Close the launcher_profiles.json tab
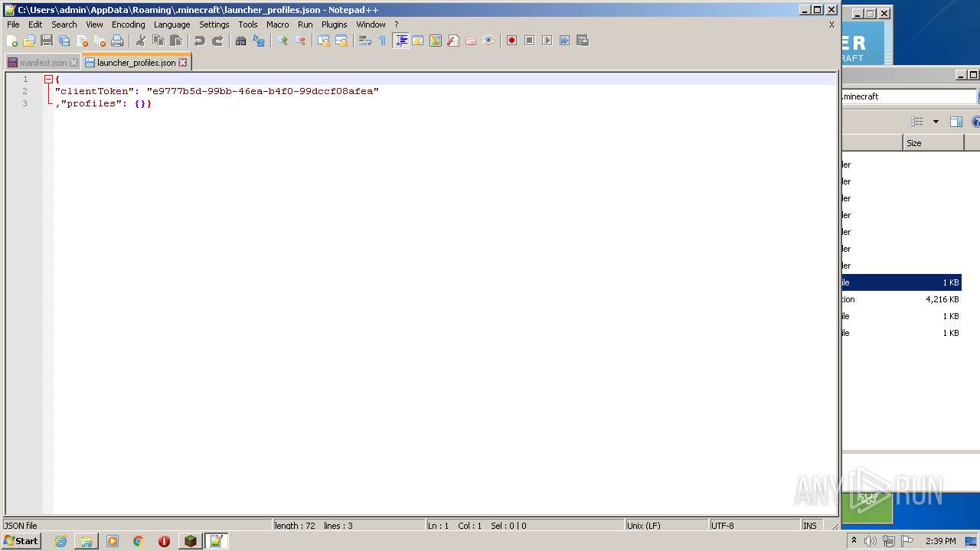The height and width of the screenshot is (551, 980). (x=182, y=63)
